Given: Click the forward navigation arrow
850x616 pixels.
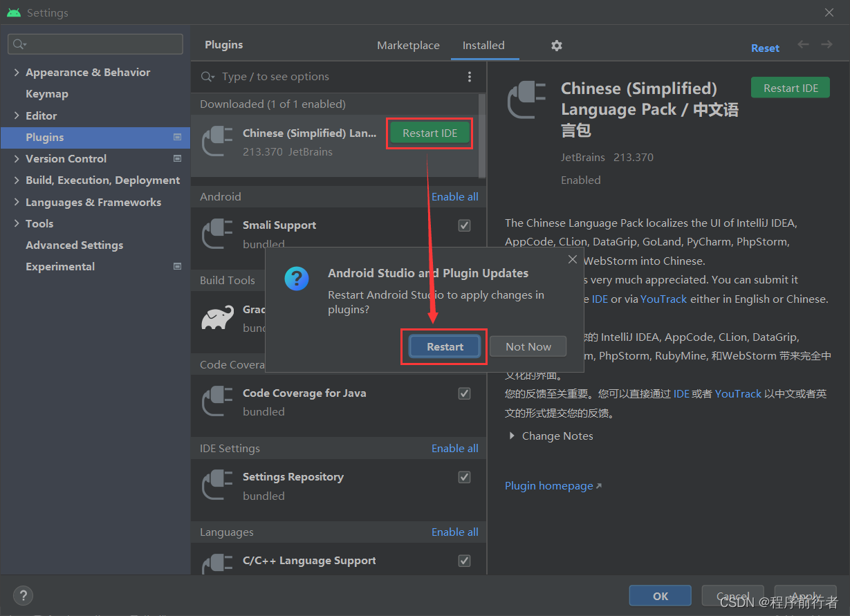Looking at the screenshot, I should coord(826,44).
